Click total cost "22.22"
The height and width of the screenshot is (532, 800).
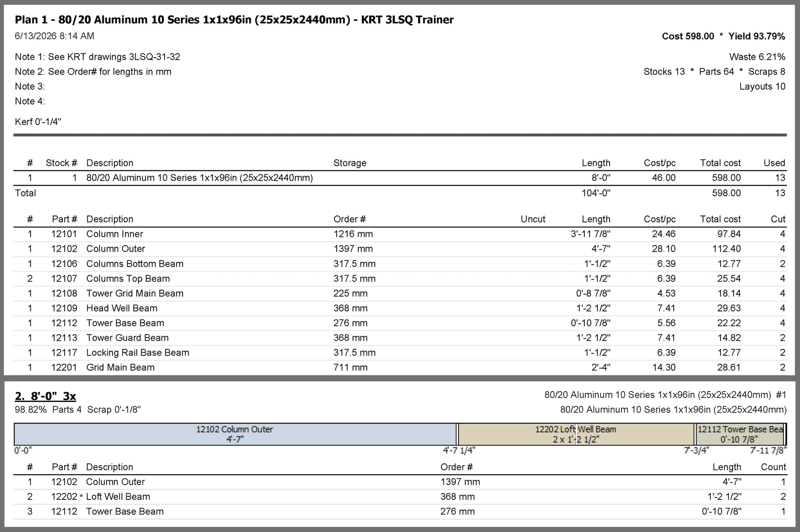point(729,323)
